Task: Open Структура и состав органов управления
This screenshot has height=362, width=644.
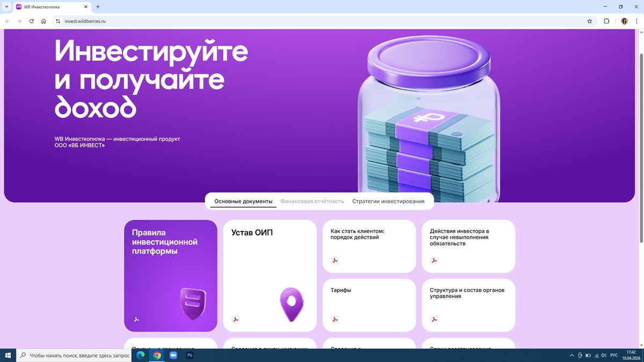Action: (469, 305)
